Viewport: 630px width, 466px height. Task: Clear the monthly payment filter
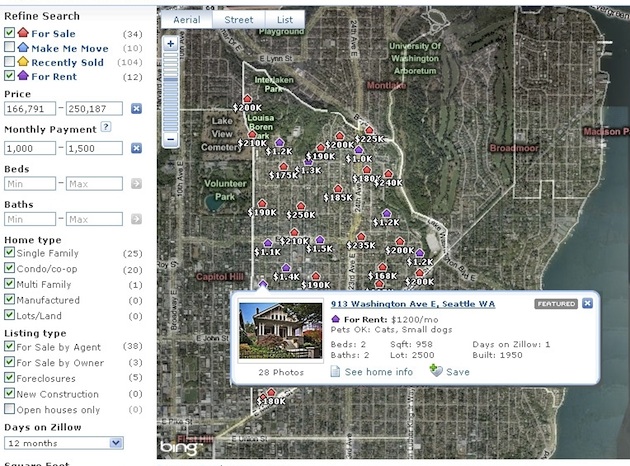[136, 148]
